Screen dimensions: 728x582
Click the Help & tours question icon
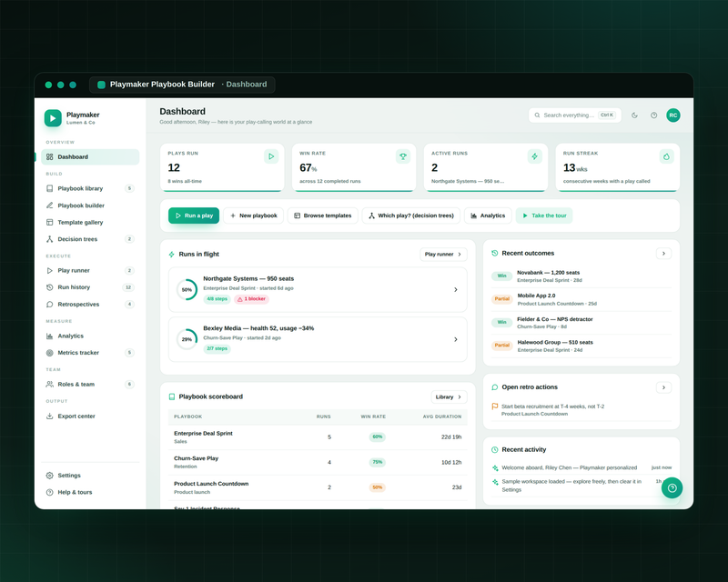pos(50,492)
